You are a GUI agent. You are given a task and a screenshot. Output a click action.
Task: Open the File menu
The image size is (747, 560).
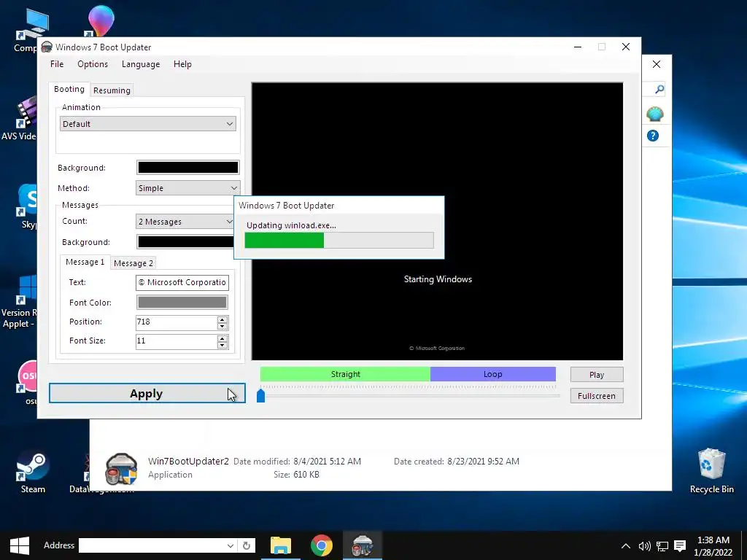tap(57, 64)
